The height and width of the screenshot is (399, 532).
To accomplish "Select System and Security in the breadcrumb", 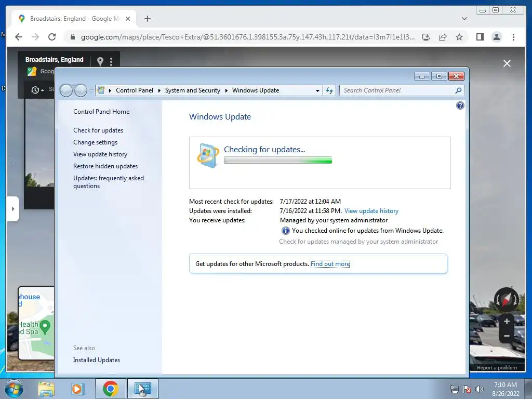I will tap(192, 90).
